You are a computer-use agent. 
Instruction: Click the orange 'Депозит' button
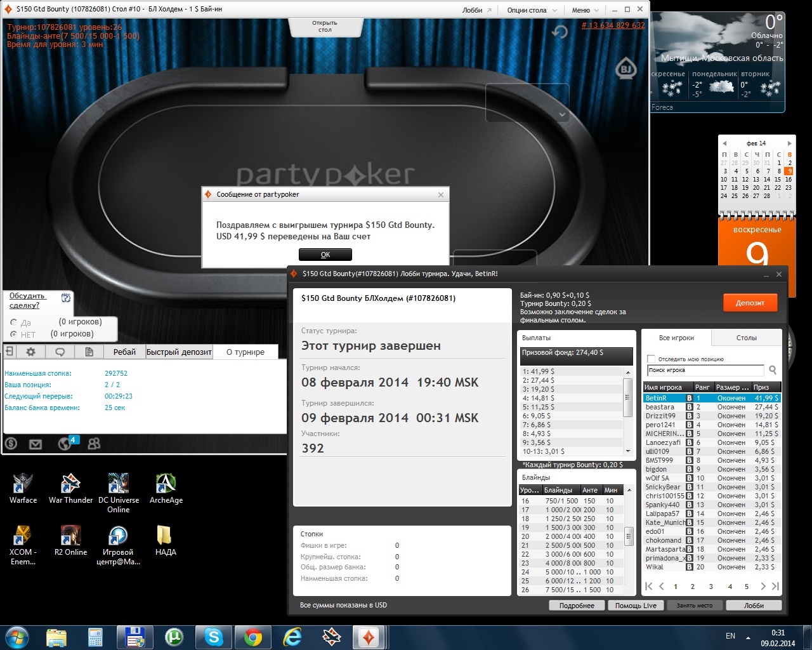tap(750, 303)
